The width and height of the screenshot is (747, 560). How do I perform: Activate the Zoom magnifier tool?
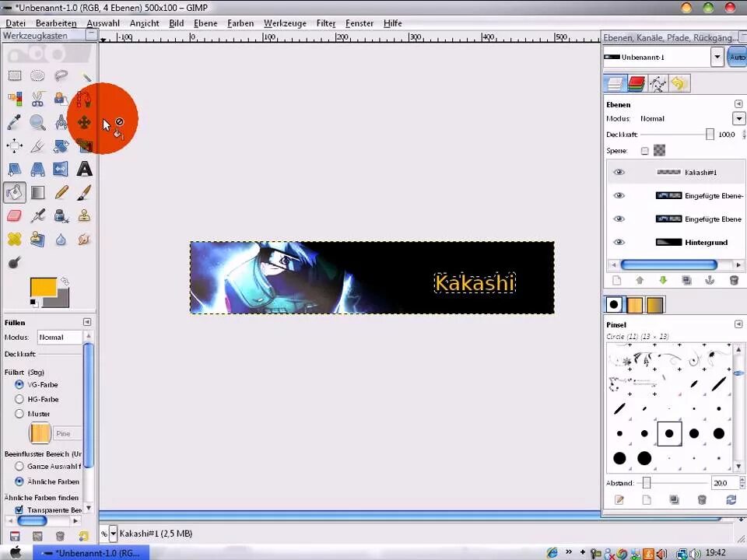pyautogui.click(x=37, y=122)
